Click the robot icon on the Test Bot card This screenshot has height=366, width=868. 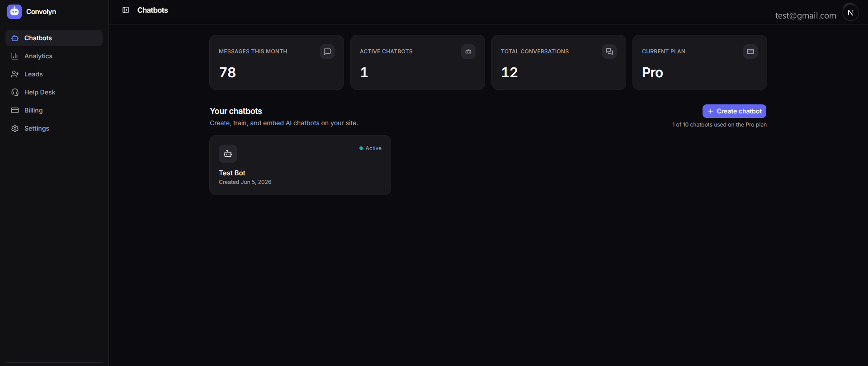pyautogui.click(x=228, y=154)
